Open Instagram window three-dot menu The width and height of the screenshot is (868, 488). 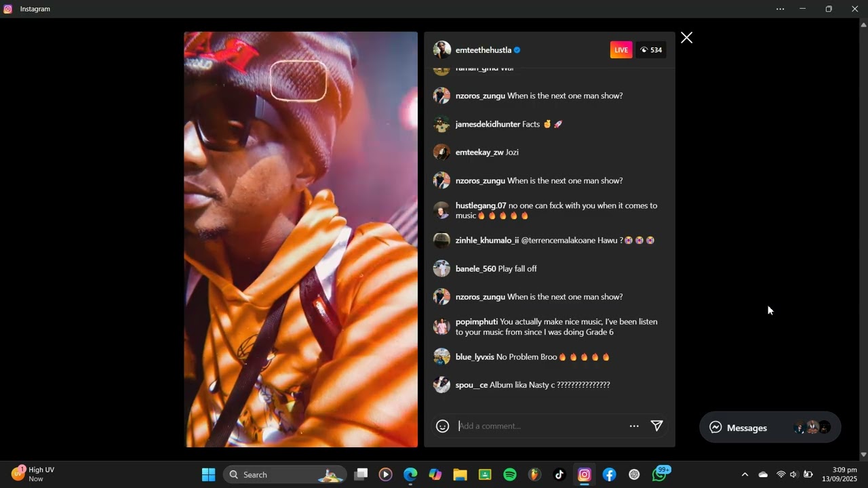coord(780,9)
